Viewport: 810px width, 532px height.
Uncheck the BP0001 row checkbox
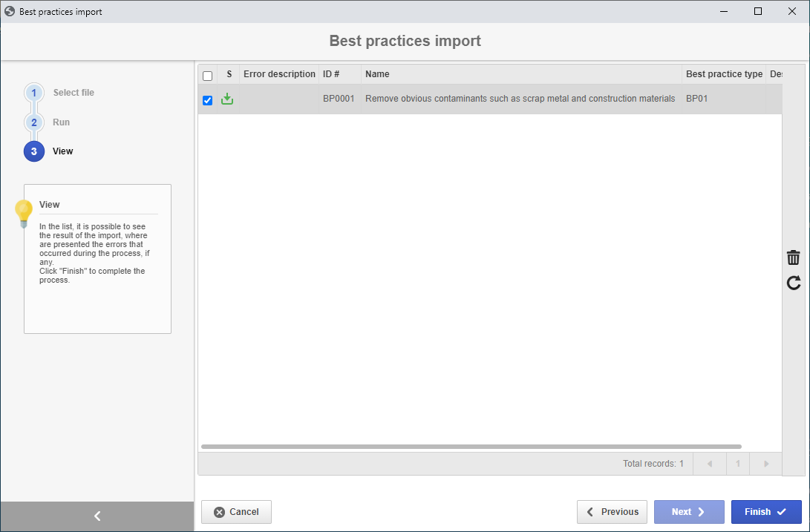coord(208,100)
